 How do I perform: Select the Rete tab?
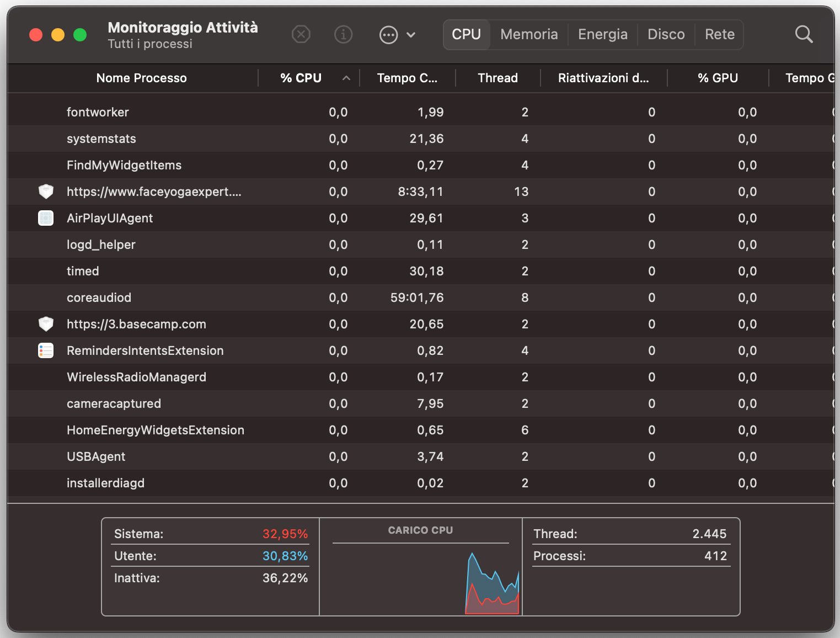[x=719, y=35]
